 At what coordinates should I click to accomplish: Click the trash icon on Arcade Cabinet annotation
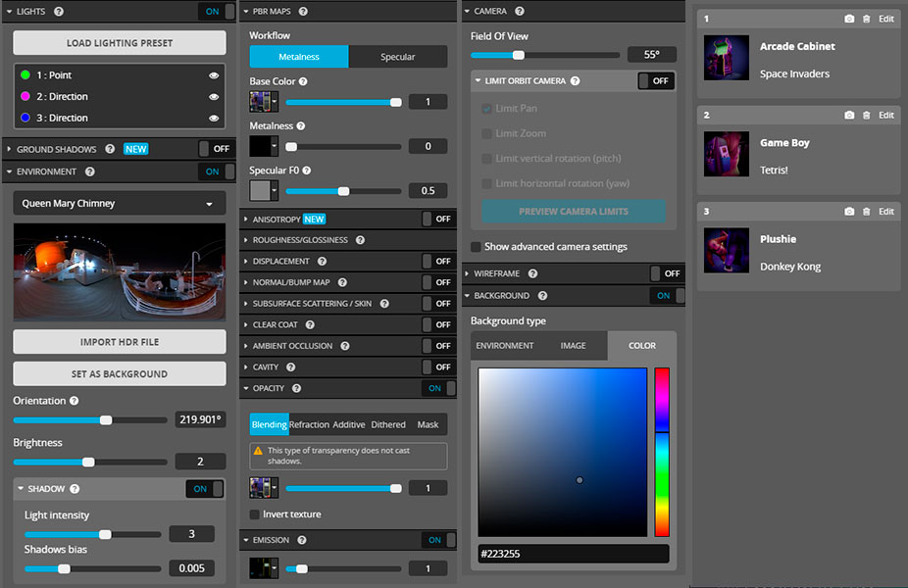click(x=866, y=20)
